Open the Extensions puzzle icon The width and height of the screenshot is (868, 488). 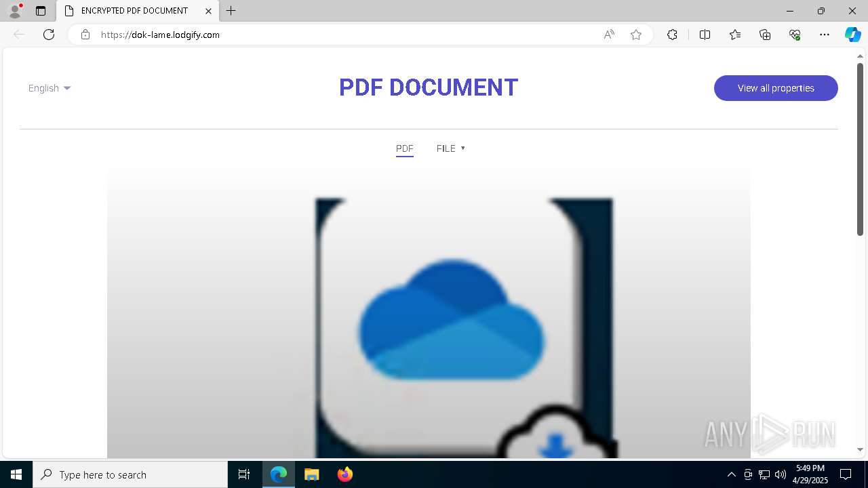click(x=672, y=35)
